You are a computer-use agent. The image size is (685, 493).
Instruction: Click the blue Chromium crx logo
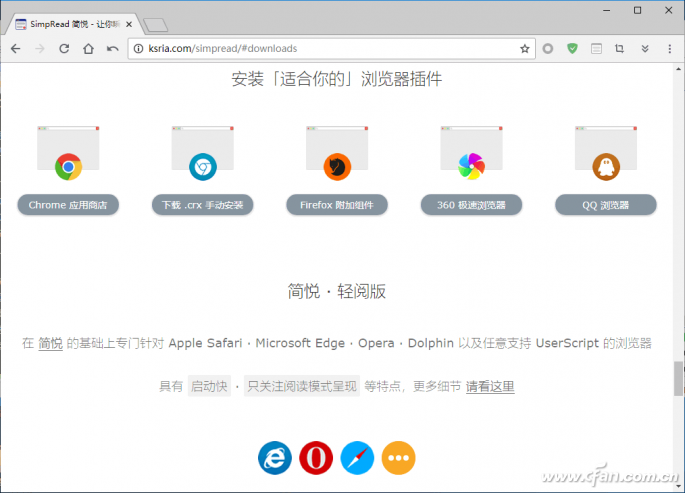point(203,166)
